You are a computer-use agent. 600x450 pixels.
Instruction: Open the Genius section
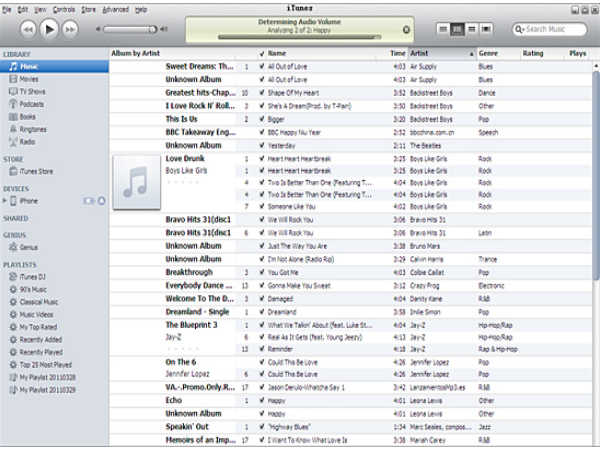[x=28, y=246]
